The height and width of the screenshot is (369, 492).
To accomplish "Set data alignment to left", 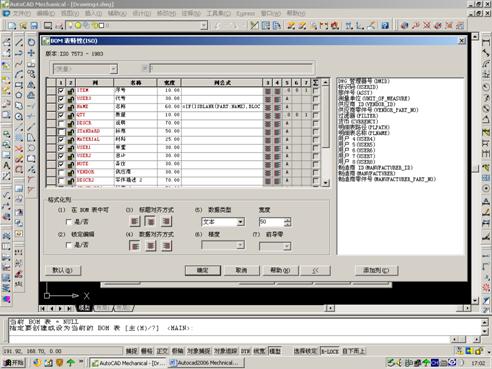I will coord(134,246).
